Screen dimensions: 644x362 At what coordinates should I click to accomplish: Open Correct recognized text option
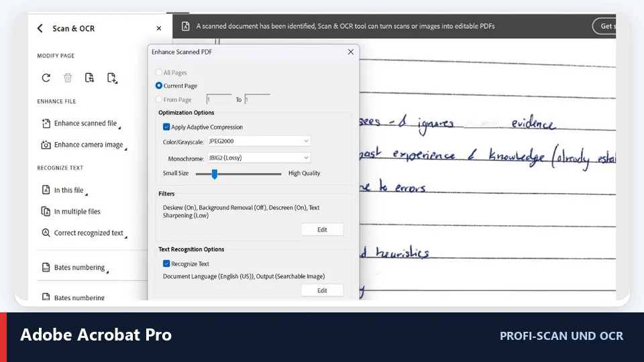[89, 233]
